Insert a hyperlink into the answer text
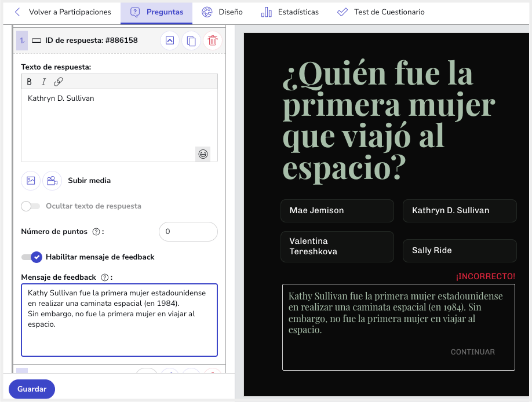 pos(57,82)
